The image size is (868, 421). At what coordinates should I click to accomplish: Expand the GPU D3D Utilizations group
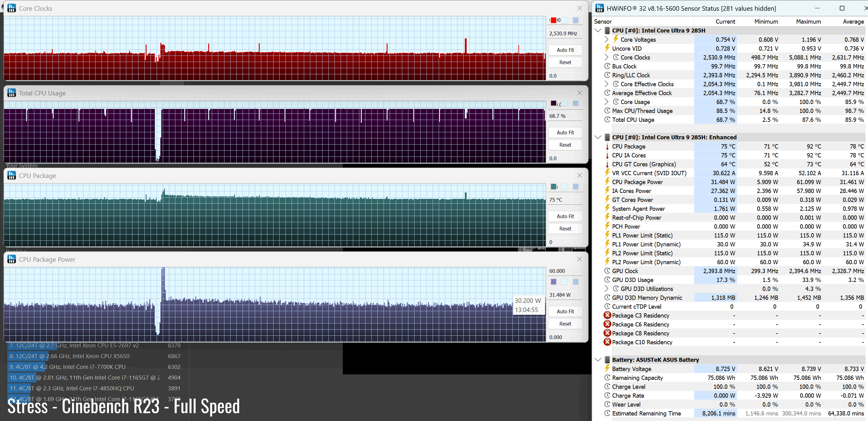[x=606, y=288]
